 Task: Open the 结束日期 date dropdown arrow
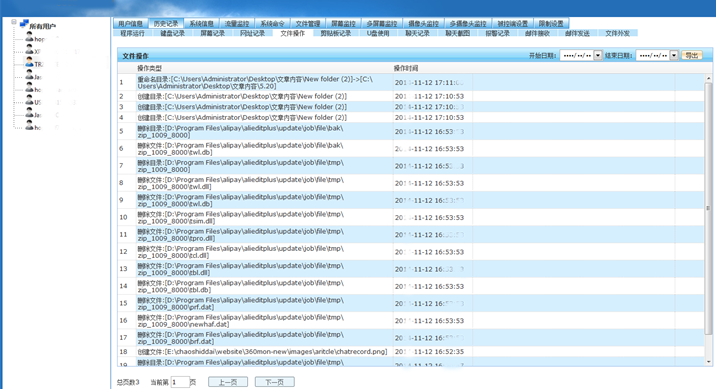(x=674, y=55)
